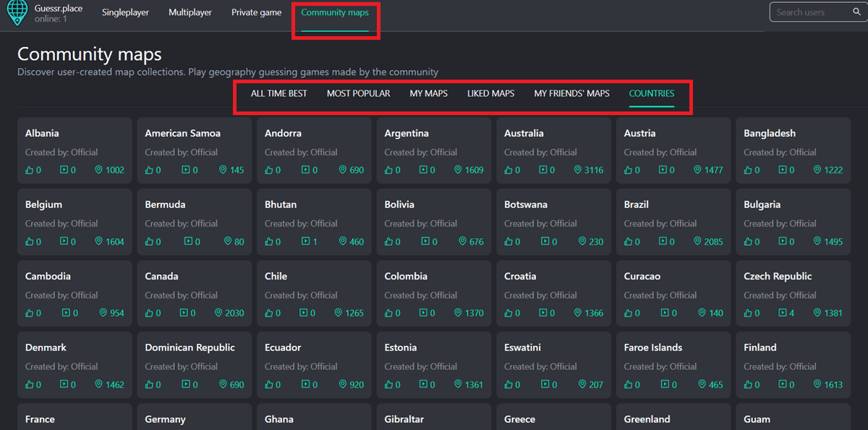Screen dimensions: 868x430
Task: Go to Private game page
Action: [x=256, y=13]
